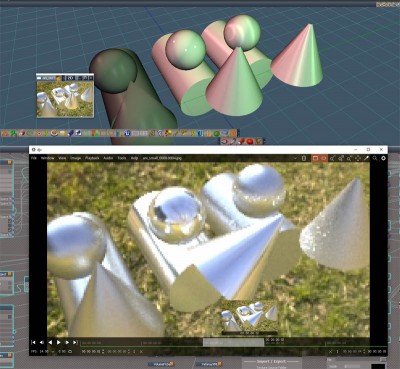
Task: Toggle the orange highlighted window icon in djv toolbar
Action: tap(315, 158)
